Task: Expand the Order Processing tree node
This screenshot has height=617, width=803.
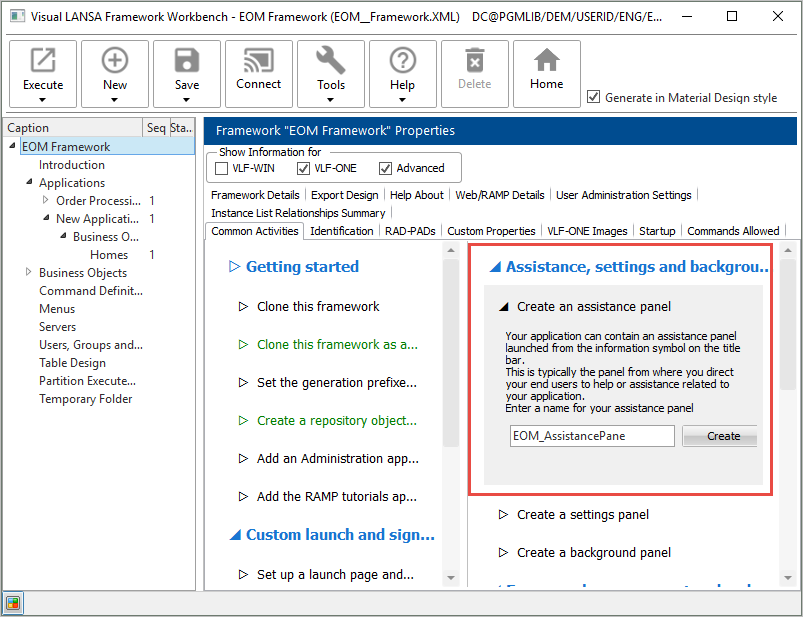Action: tap(46, 200)
